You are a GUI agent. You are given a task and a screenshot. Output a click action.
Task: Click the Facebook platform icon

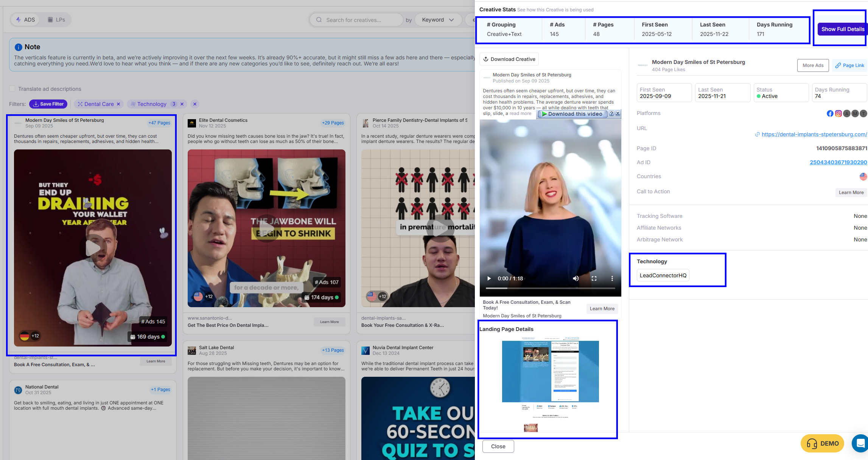point(830,113)
